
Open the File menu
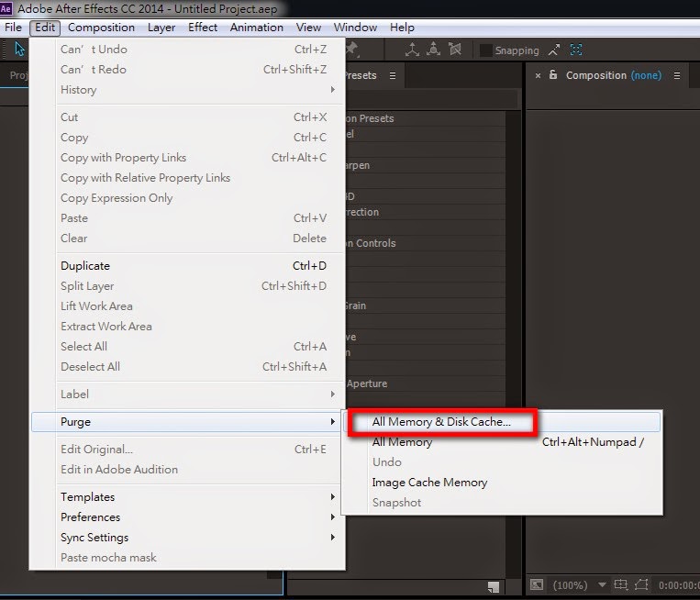point(14,28)
